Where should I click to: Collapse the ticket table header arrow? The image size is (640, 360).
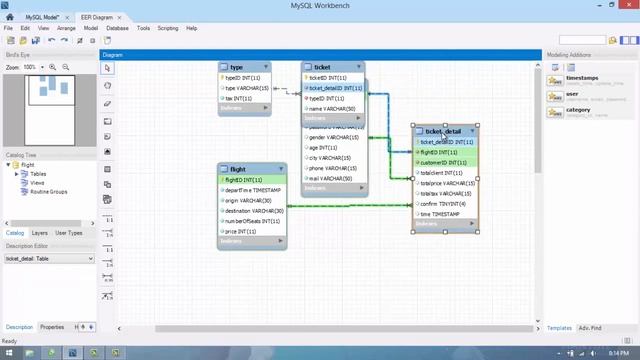(359, 67)
